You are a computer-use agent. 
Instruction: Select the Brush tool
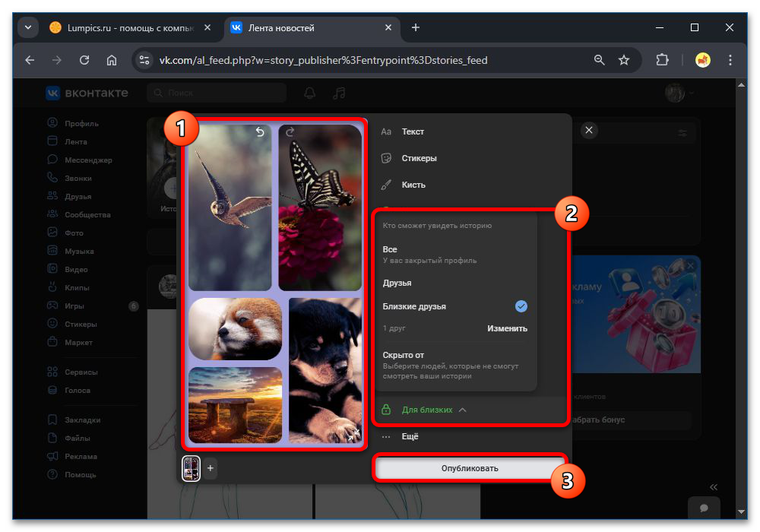point(413,185)
